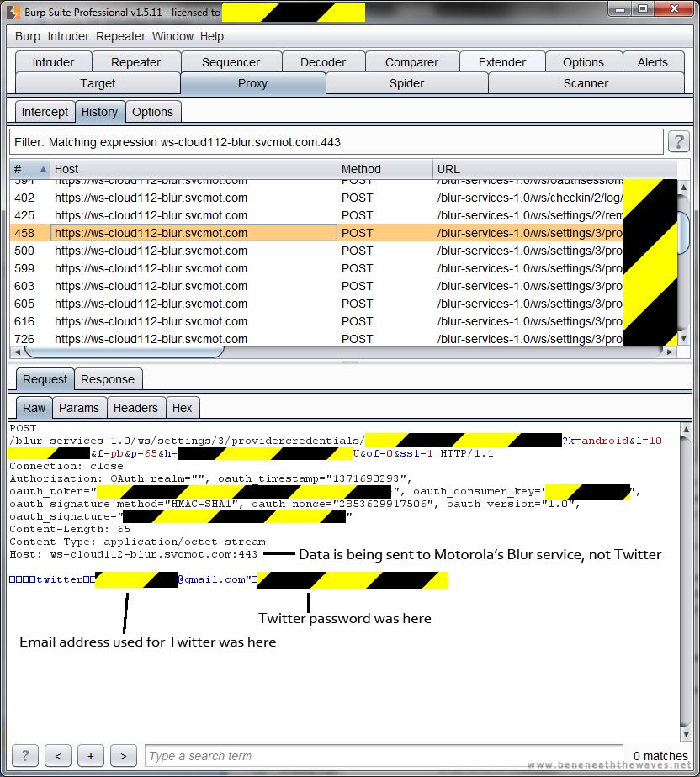Click history table scroll left arrow
Screen dimensions: 700x777
[x=18, y=351]
